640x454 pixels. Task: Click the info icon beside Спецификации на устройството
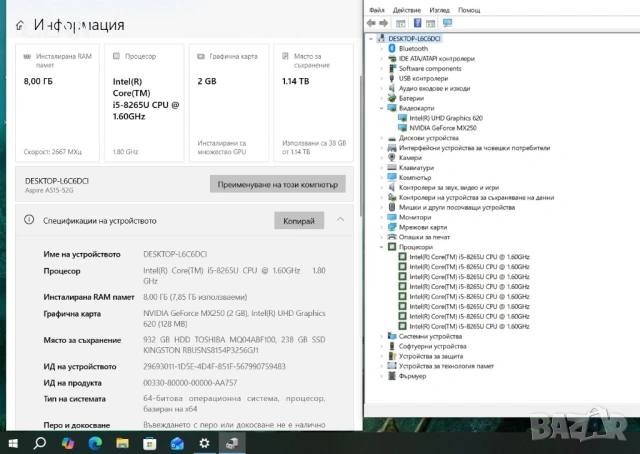pyautogui.click(x=29, y=220)
